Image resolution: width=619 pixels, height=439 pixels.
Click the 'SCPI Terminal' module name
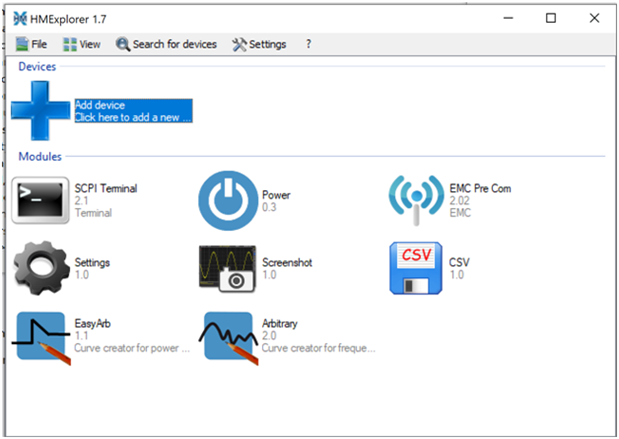pos(106,188)
